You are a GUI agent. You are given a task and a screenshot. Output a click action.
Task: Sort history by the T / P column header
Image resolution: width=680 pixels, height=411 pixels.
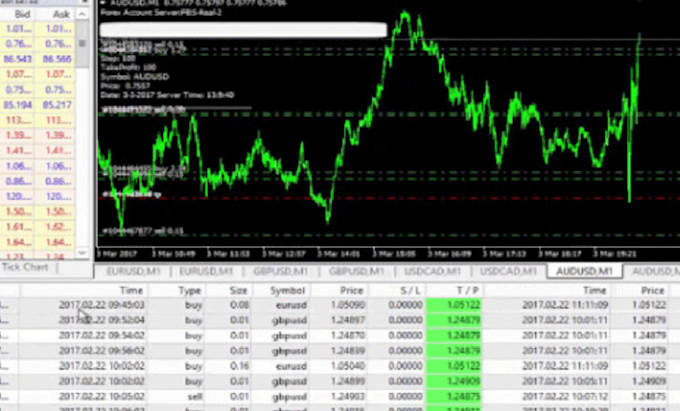pyautogui.click(x=468, y=290)
